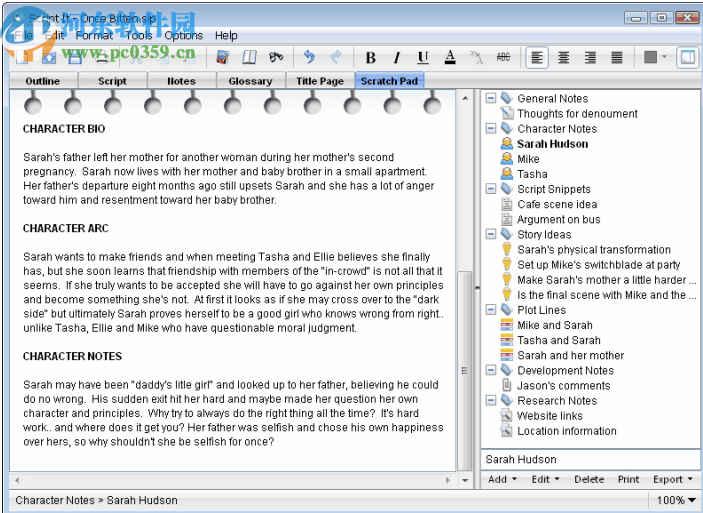
Task: Click the Sarah Hudson note title field
Action: click(x=590, y=459)
